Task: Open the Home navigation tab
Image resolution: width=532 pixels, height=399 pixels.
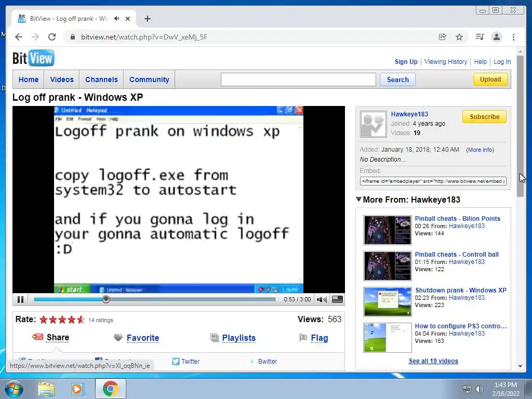Action: pos(29,79)
